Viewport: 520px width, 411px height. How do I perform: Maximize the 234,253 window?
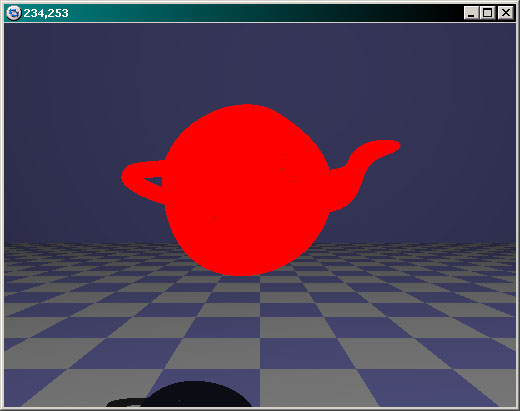487,13
